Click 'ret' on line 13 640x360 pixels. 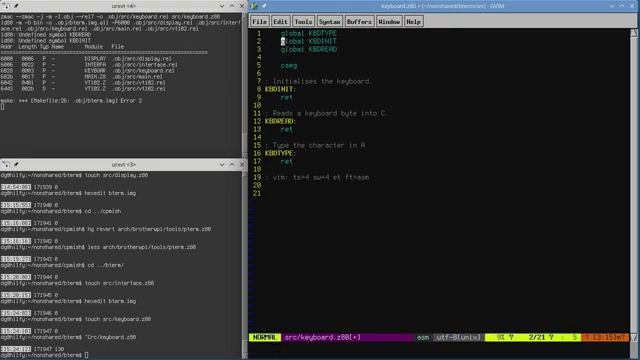[x=287, y=129]
